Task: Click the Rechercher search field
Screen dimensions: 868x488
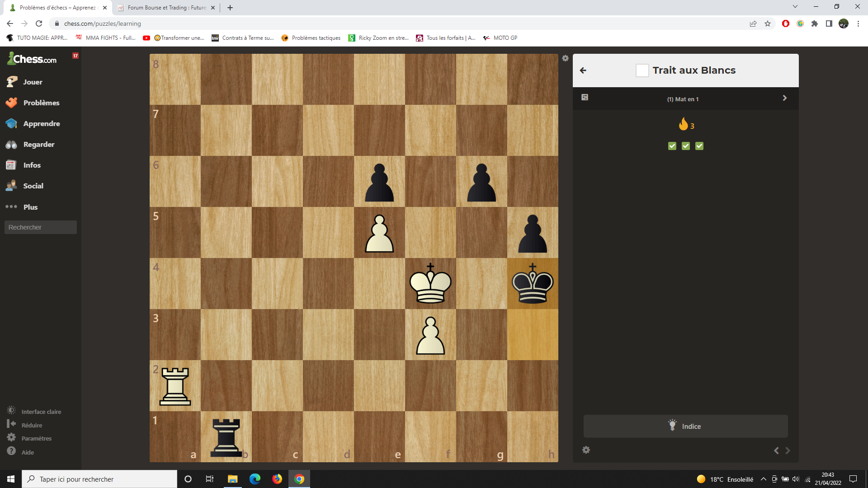Action: point(41,227)
